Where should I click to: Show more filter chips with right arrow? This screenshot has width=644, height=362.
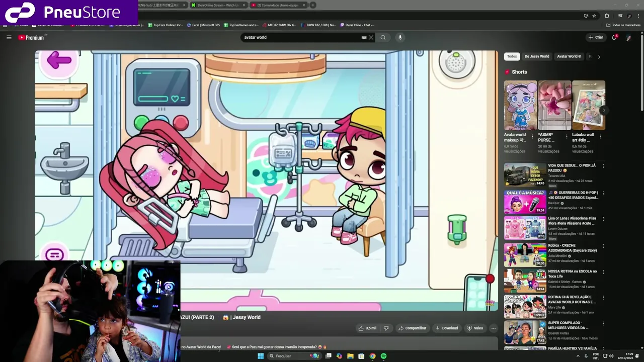(599, 57)
